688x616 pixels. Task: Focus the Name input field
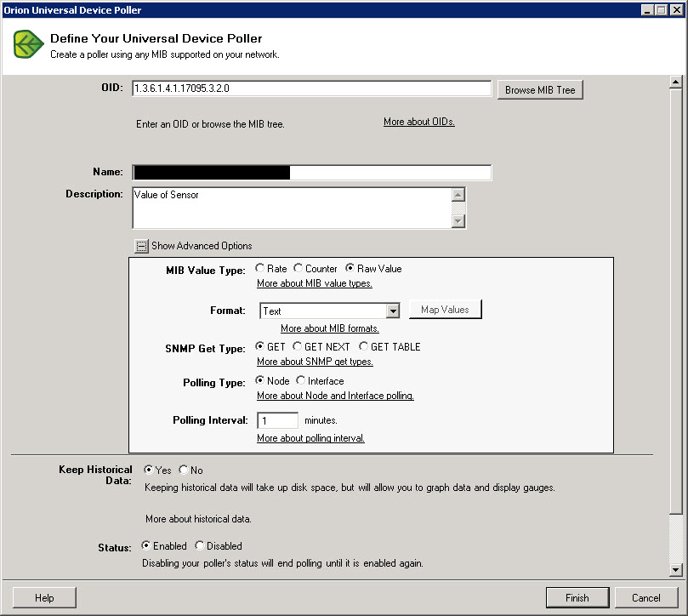[311, 173]
